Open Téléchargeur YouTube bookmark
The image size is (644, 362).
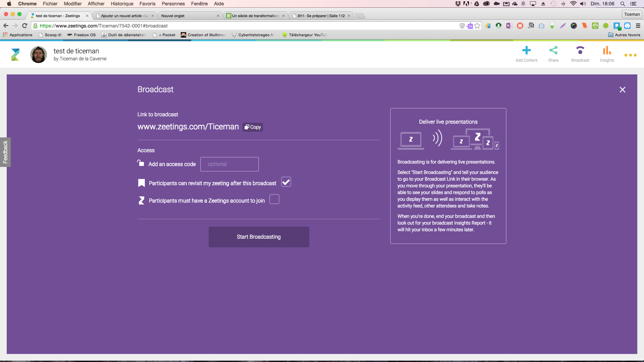point(305,35)
